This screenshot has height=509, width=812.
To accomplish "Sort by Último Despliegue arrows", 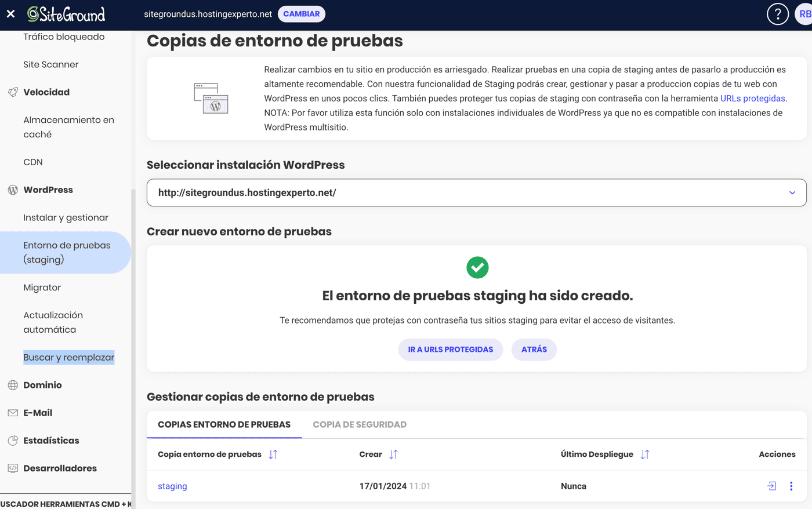I will [x=645, y=455].
